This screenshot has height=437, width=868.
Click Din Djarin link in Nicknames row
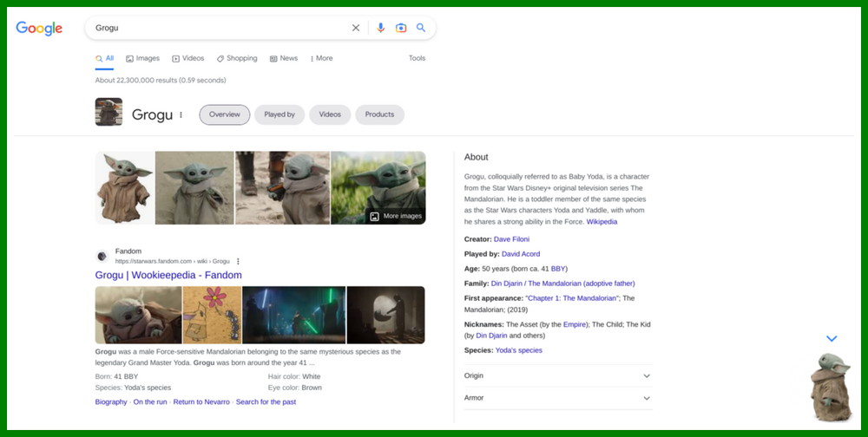click(491, 336)
